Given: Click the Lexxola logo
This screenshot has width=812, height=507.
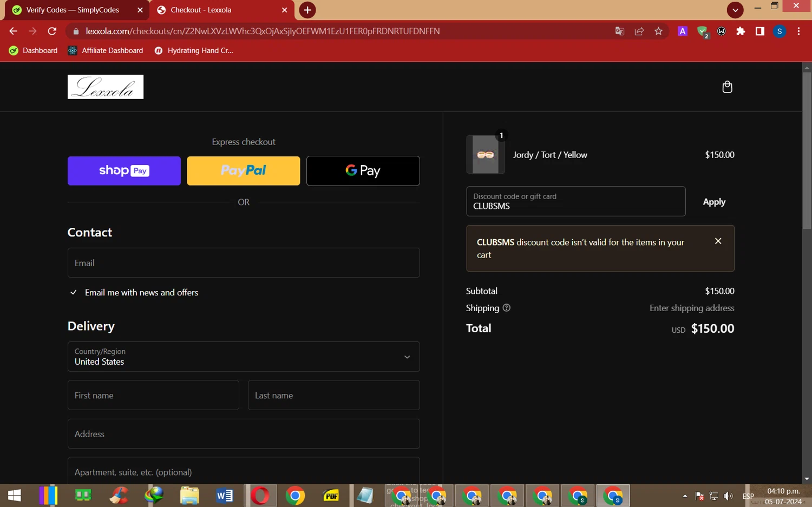Looking at the screenshot, I should [x=106, y=87].
